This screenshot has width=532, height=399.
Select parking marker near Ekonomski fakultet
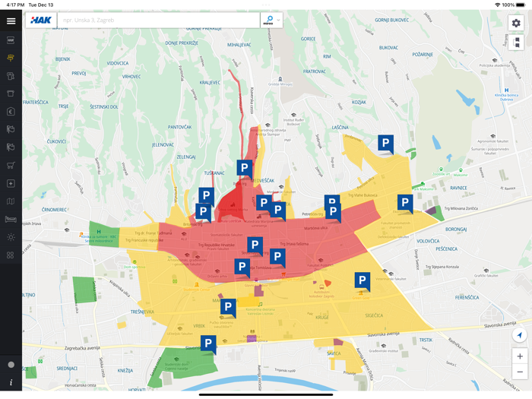pos(405,204)
